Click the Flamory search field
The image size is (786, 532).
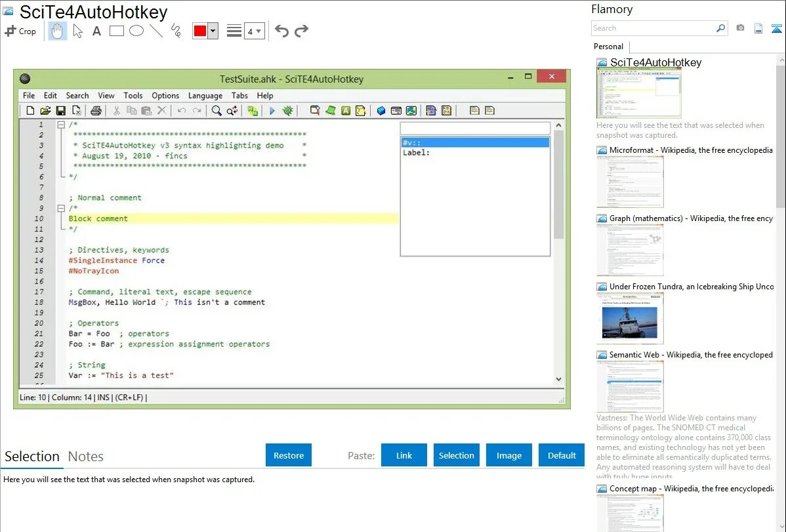click(653, 29)
